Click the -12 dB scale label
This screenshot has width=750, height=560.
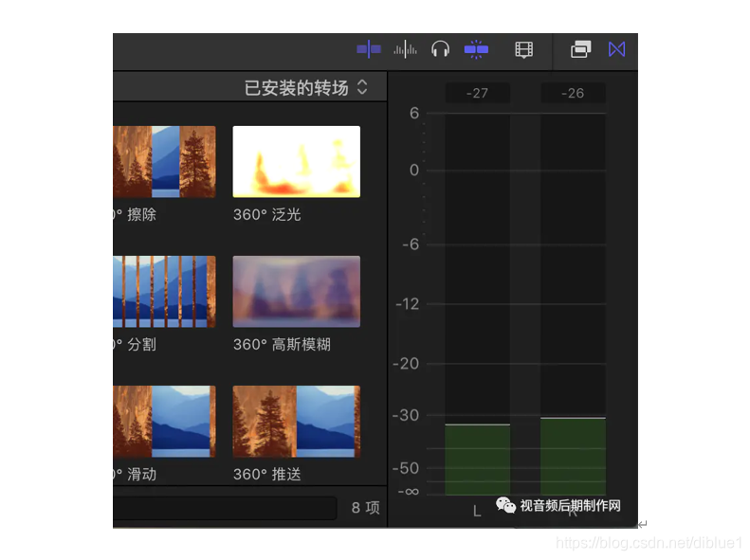pos(407,304)
